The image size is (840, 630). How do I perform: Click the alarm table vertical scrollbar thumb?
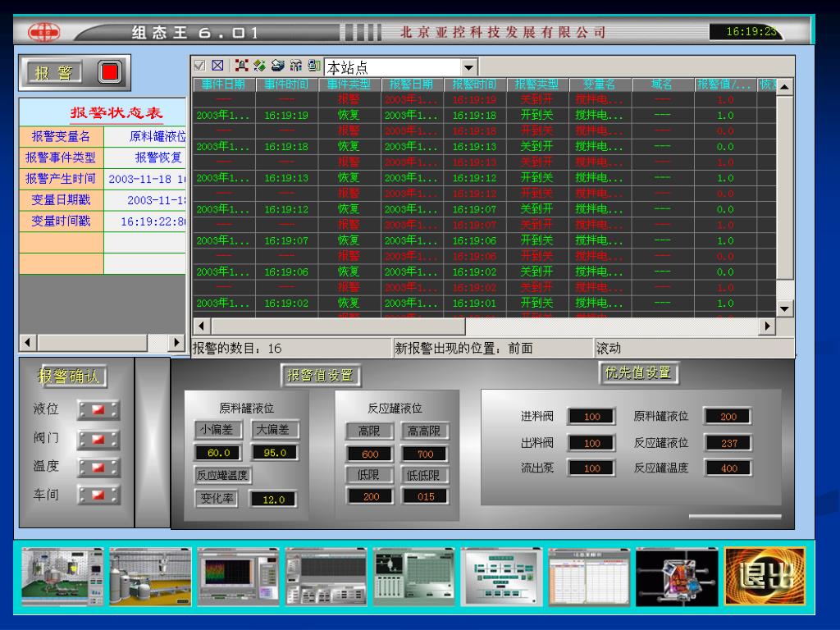(784, 187)
